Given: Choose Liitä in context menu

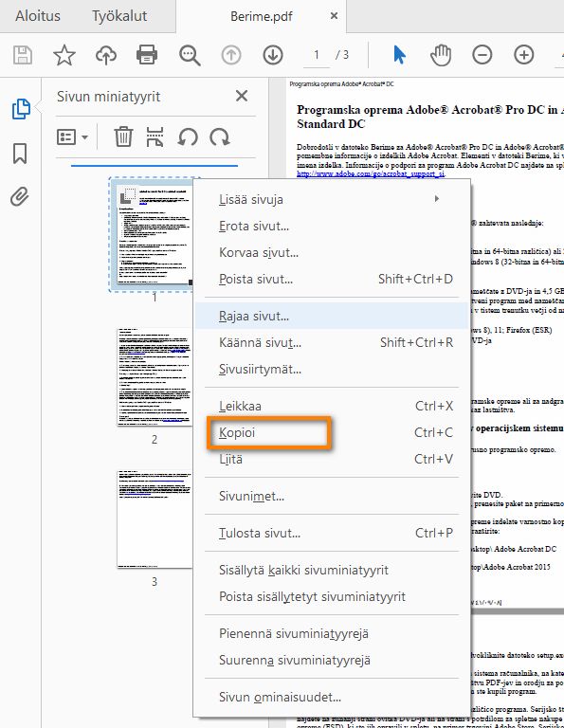Looking at the screenshot, I should [x=331, y=459].
